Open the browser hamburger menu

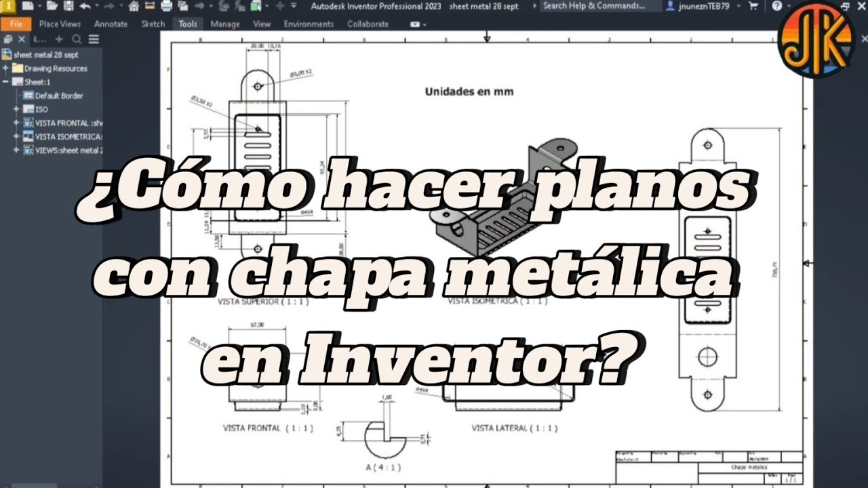pos(94,39)
